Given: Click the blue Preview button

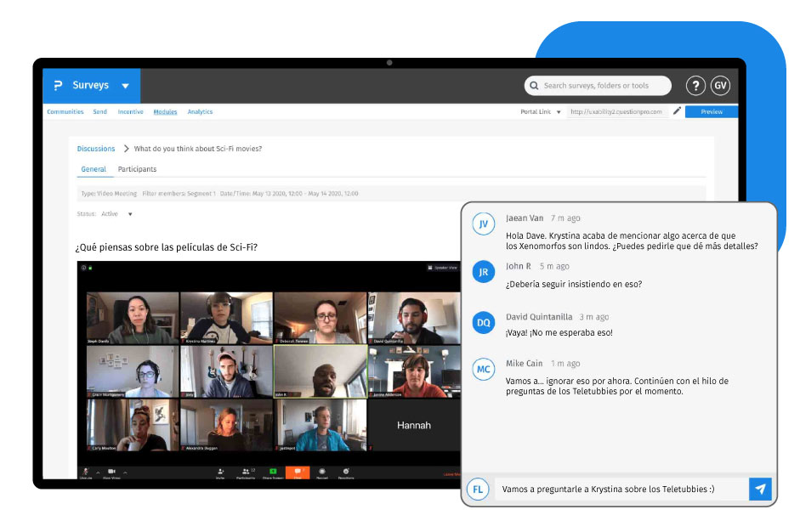Looking at the screenshot, I should (712, 111).
